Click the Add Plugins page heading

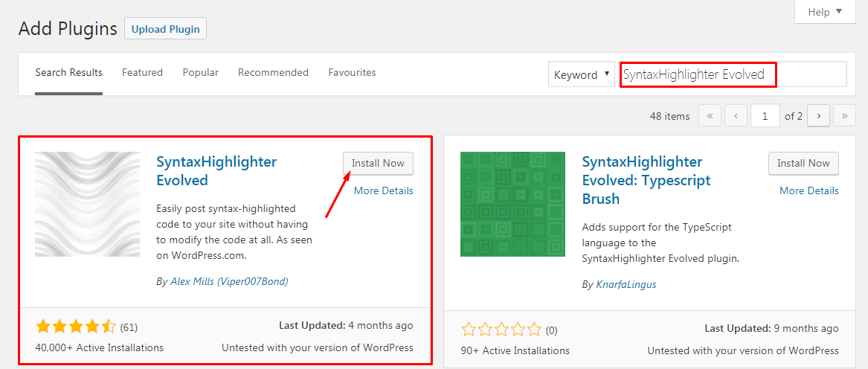[x=68, y=29]
